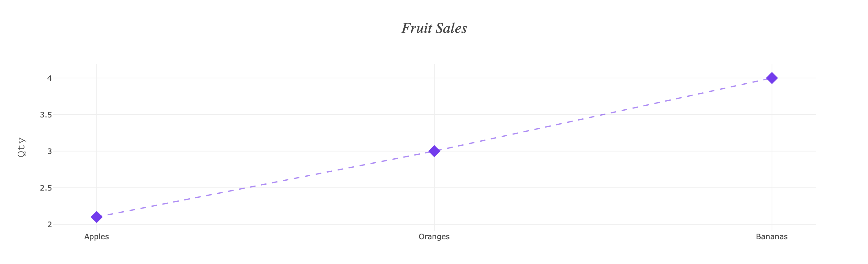This screenshot has width=868, height=264.
Task: Click dashed line between Oranges and Bananas
Action: click(603, 114)
